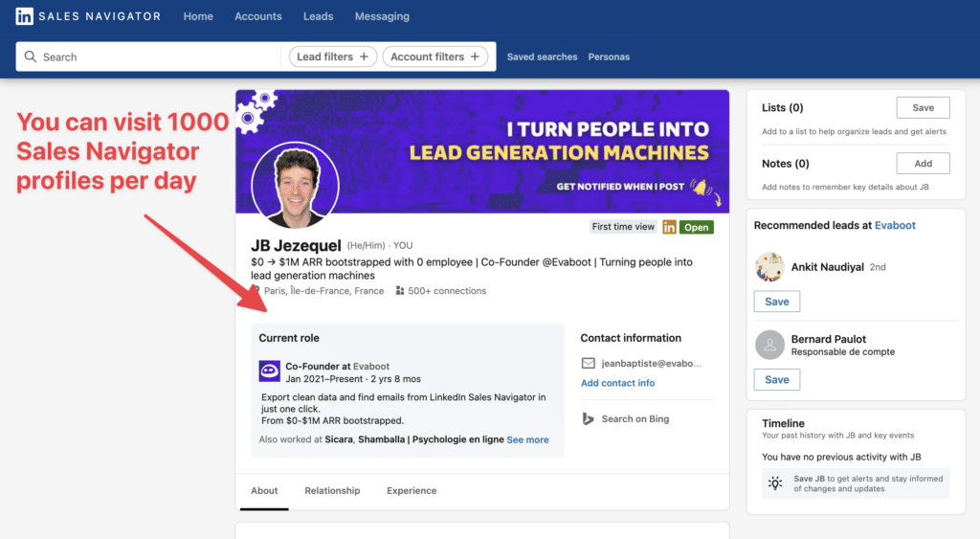
Task: Click the jeanbaptiste@evabo... email address
Action: click(651, 363)
